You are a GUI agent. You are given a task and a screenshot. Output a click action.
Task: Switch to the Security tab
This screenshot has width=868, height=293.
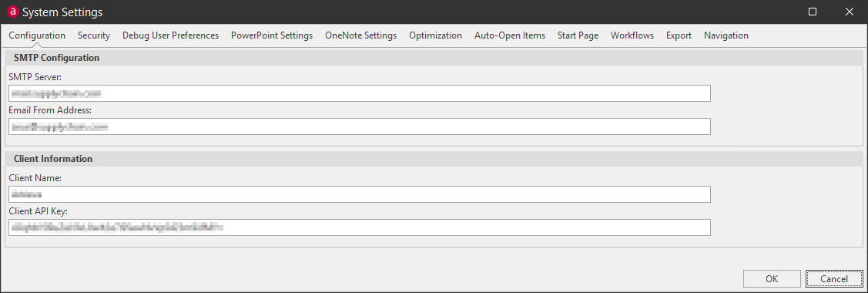tap(94, 35)
